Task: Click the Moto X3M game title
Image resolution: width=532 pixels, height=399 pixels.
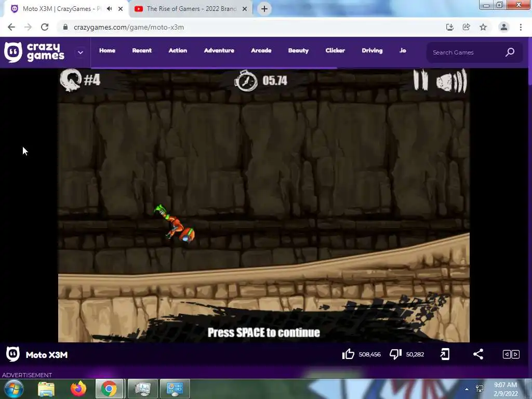Action: pos(47,355)
